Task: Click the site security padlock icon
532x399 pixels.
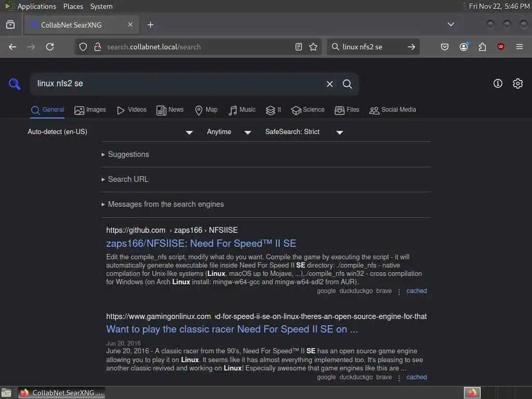Action: pos(98,47)
